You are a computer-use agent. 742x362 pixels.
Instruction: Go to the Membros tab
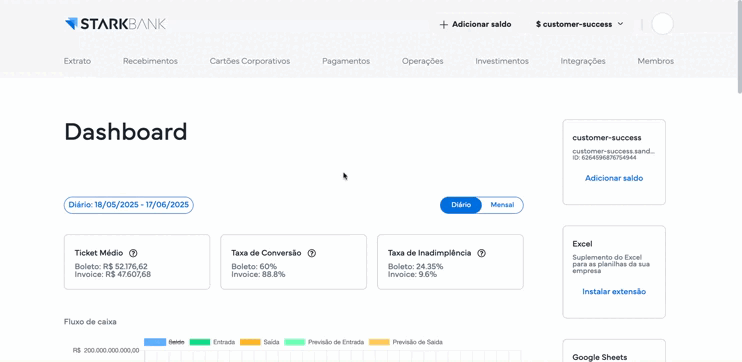[655, 61]
